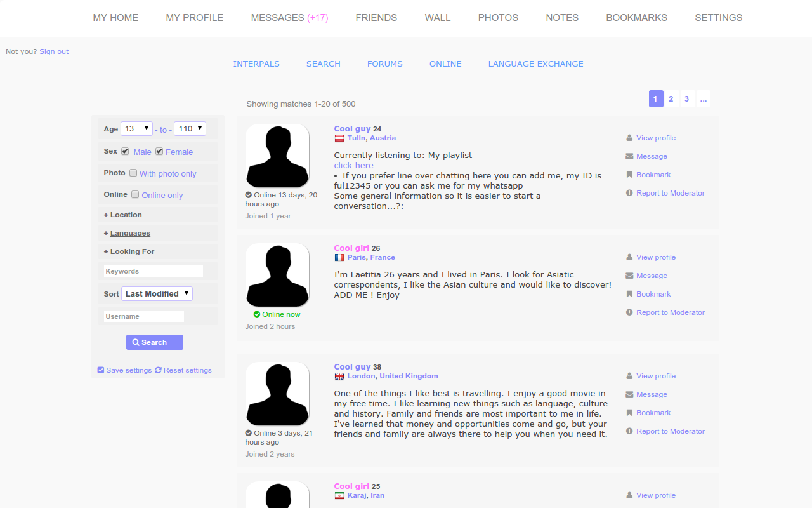Click the current page 1 button
The image size is (812, 508).
tap(656, 98)
